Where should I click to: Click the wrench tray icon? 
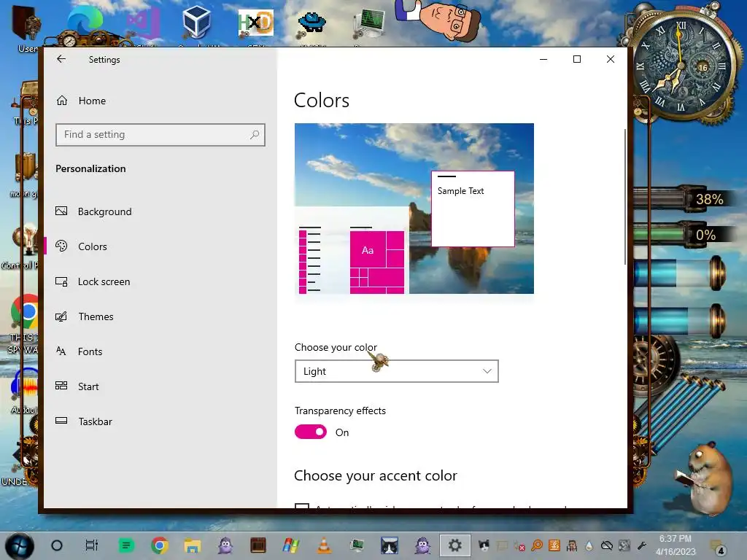pyautogui.click(x=641, y=545)
